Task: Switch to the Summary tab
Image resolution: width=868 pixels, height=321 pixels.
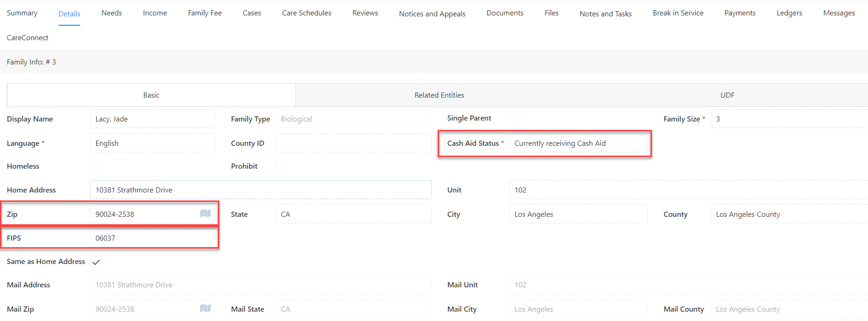Action: tap(22, 13)
